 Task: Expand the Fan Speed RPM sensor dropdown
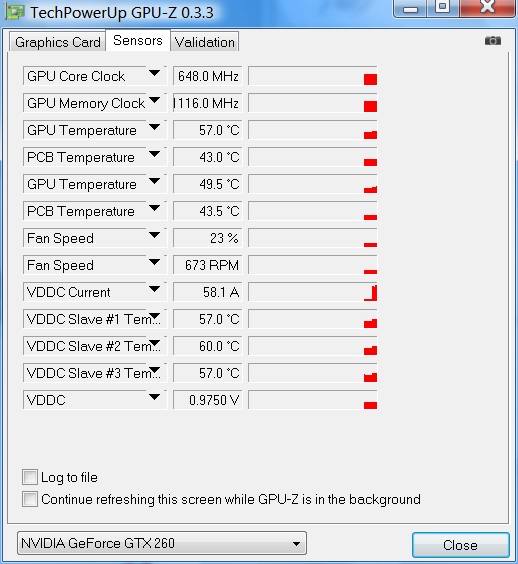[154, 262]
